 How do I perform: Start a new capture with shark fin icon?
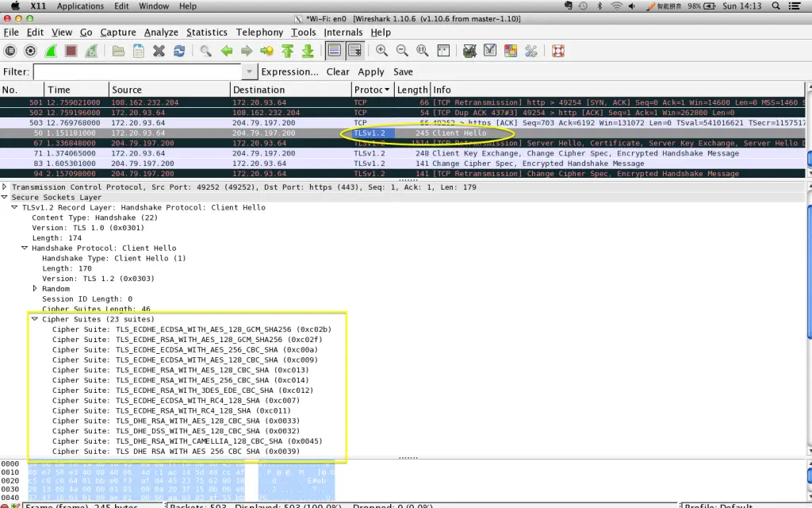51,51
